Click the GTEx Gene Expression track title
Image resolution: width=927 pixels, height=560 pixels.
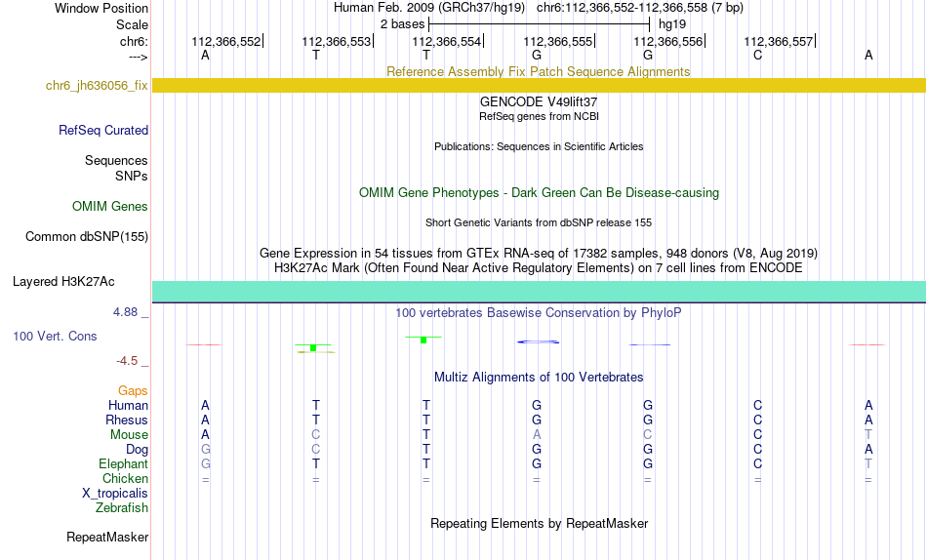[539, 253]
